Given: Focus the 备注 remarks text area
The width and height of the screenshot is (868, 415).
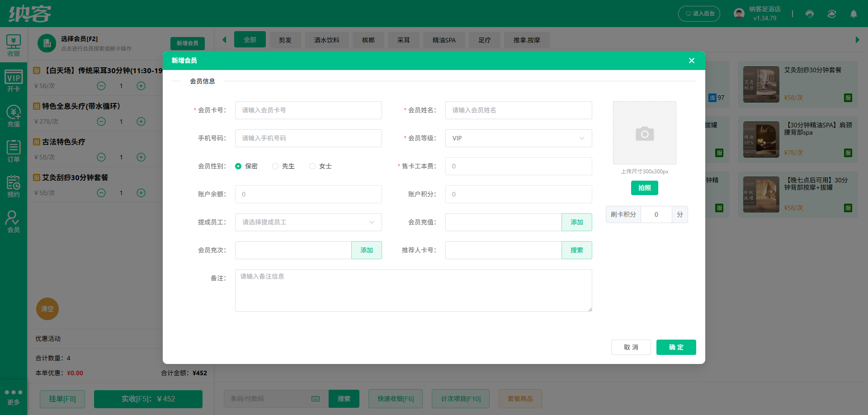Looking at the screenshot, I should (x=414, y=290).
